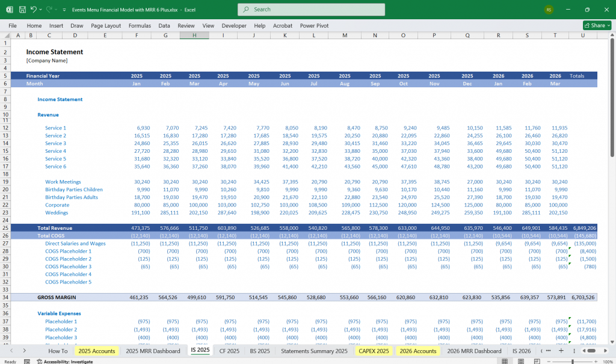
Task: Click the Undo icon
Action: [x=33, y=9]
